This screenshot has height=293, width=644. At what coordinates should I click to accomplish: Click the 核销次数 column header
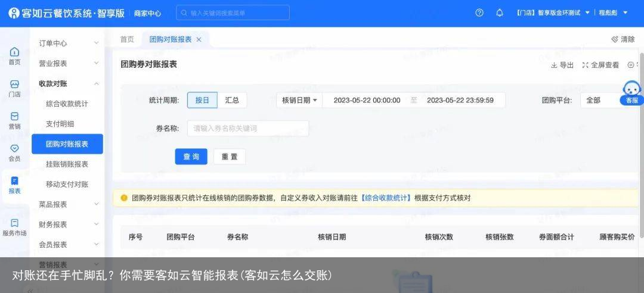439,237
